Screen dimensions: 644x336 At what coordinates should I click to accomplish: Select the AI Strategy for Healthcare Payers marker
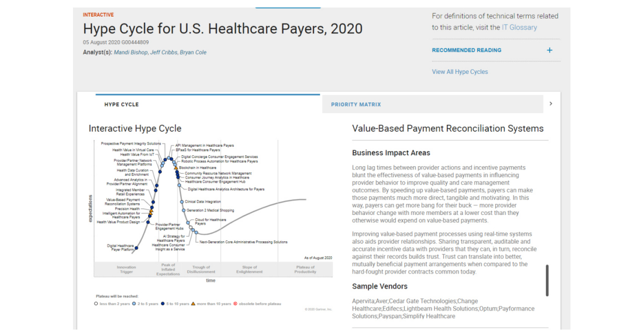(191, 227)
